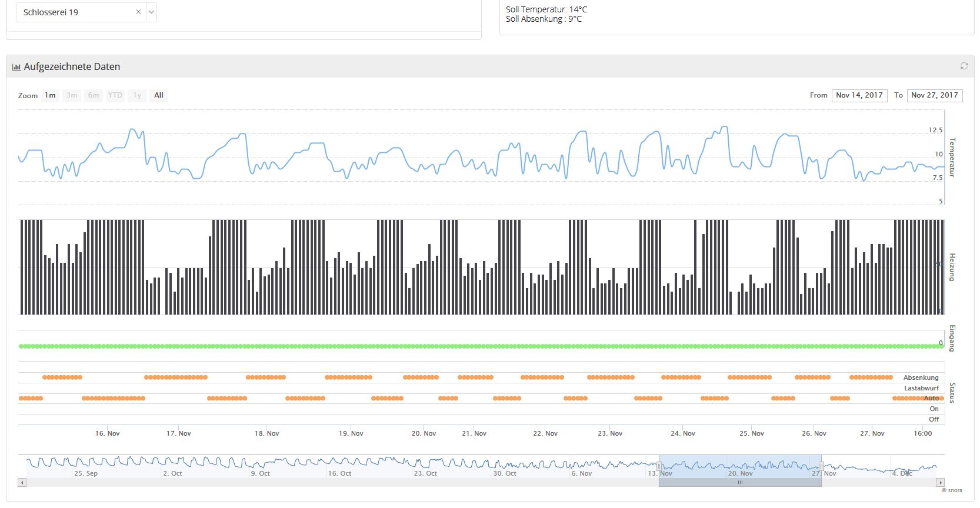
Task: Click the Off status label
Action: 934,419
